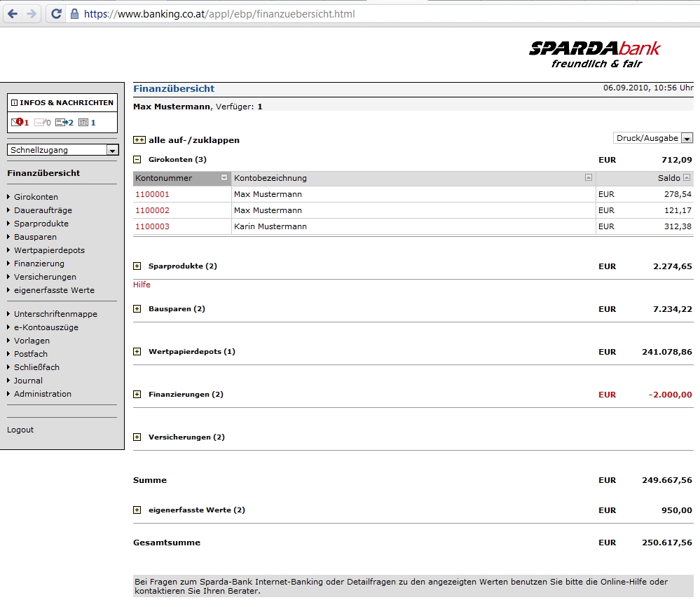Expand the Bausparen section
The height and width of the screenshot is (607, 700).
click(x=137, y=309)
